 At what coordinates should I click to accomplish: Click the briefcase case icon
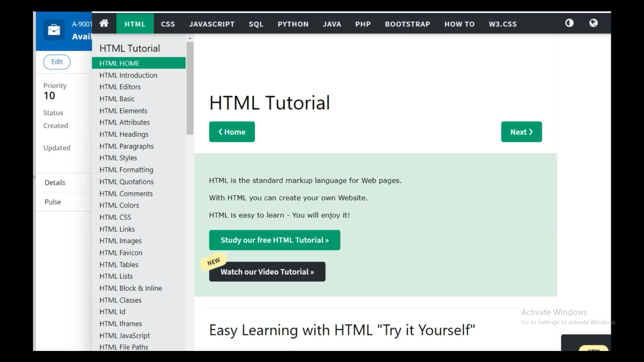pos(54,30)
